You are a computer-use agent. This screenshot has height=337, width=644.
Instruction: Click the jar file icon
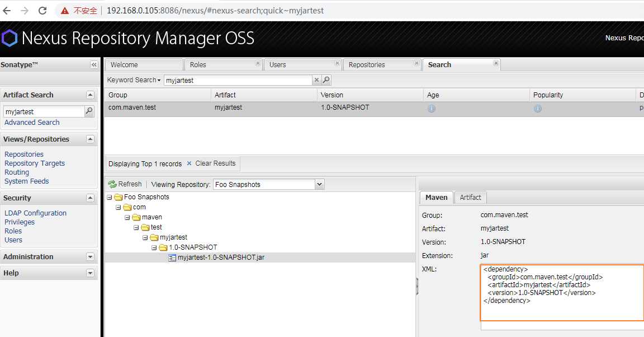click(173, 258)
